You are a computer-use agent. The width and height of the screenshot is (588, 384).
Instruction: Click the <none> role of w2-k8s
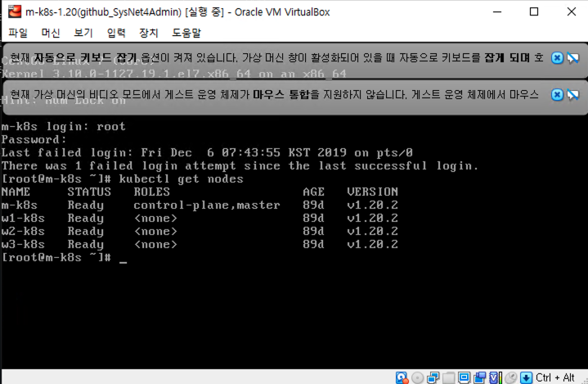[155, 232]
